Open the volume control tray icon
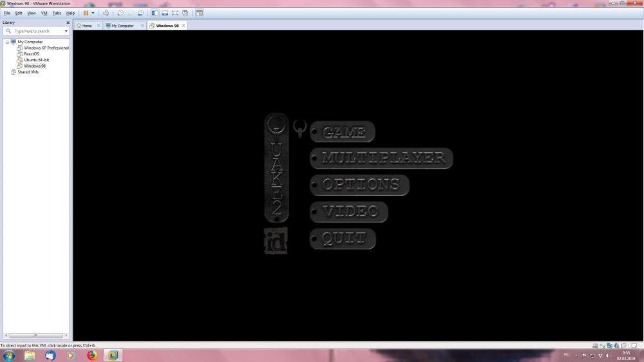Viewport: 644px width, 362px height. click(x=609, y=356)
